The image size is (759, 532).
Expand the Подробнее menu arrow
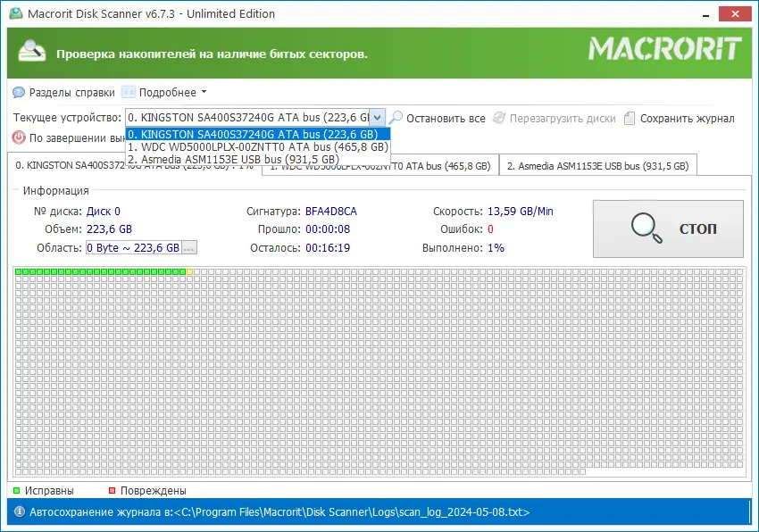coord(204,92)
